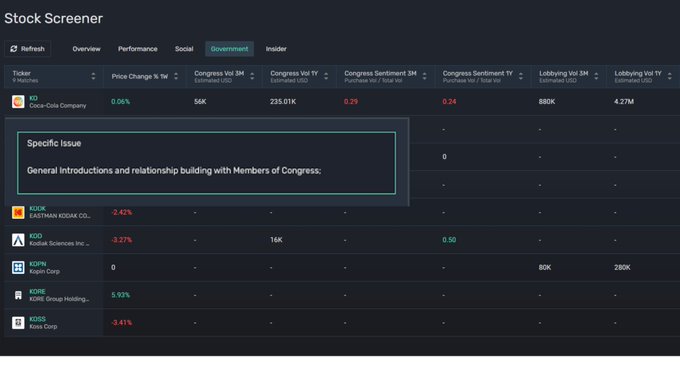Click KO Congress Sentiment 3M value 0.29
Screen dimensions: 680x383
coord(351,101)
